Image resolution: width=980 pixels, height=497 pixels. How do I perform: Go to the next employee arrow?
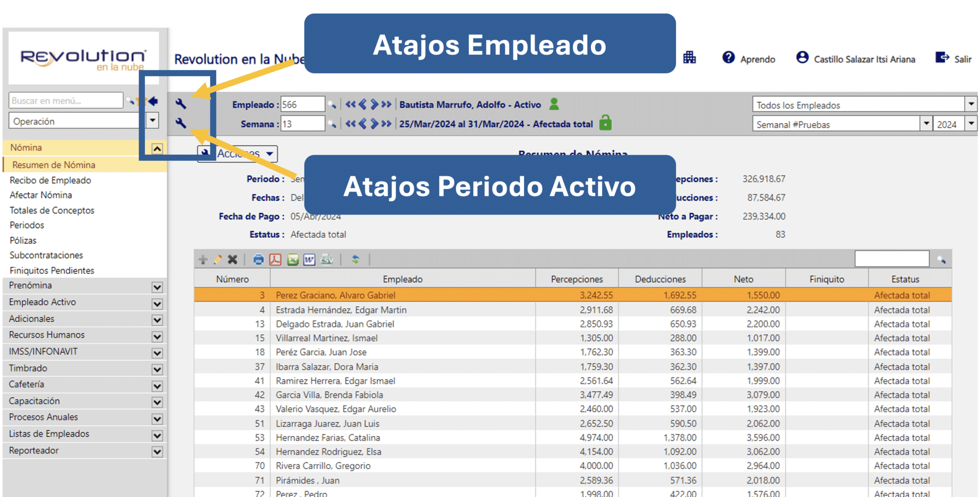coord(375,104)
